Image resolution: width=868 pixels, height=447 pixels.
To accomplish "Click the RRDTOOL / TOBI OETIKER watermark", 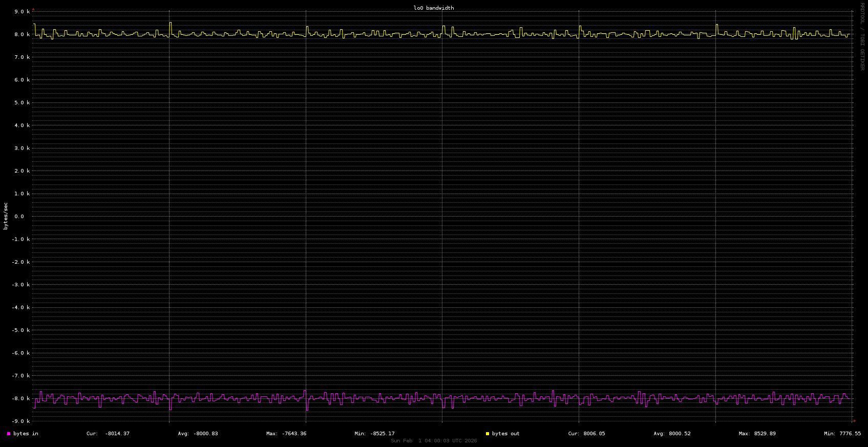I will [862, 36].
